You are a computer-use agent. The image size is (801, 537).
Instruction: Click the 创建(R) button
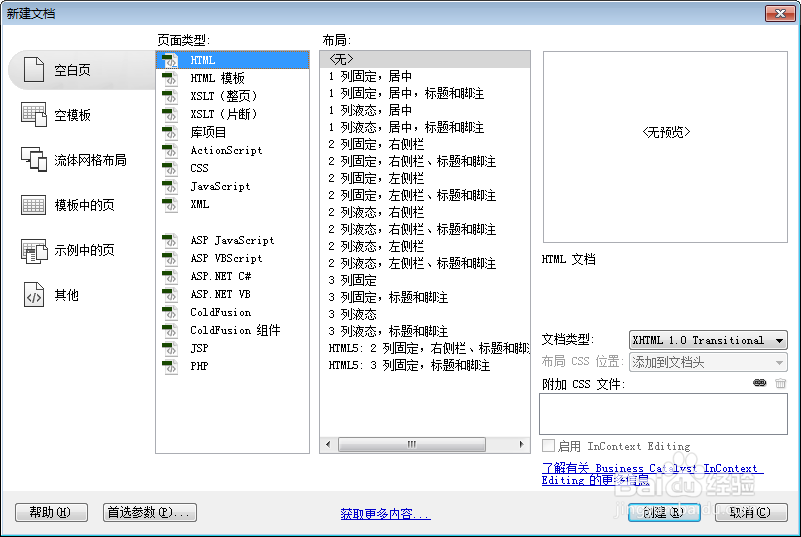(x=664, y=512)
